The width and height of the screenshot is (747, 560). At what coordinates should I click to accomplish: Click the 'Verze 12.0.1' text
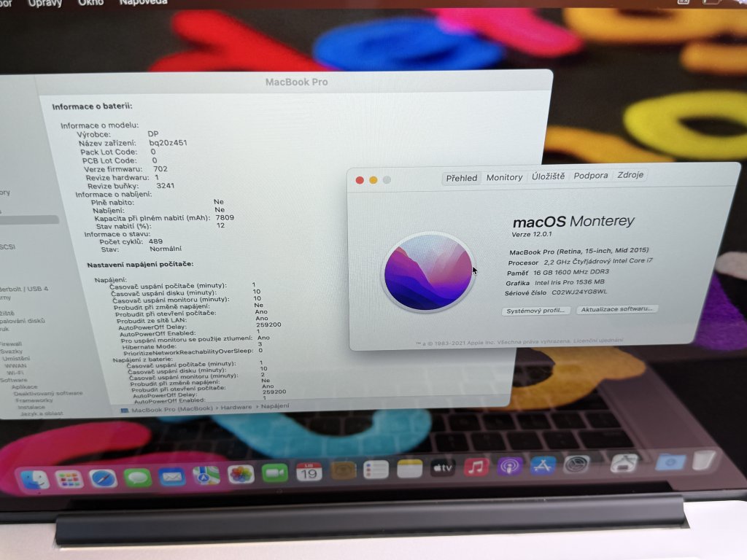point(532,234)
